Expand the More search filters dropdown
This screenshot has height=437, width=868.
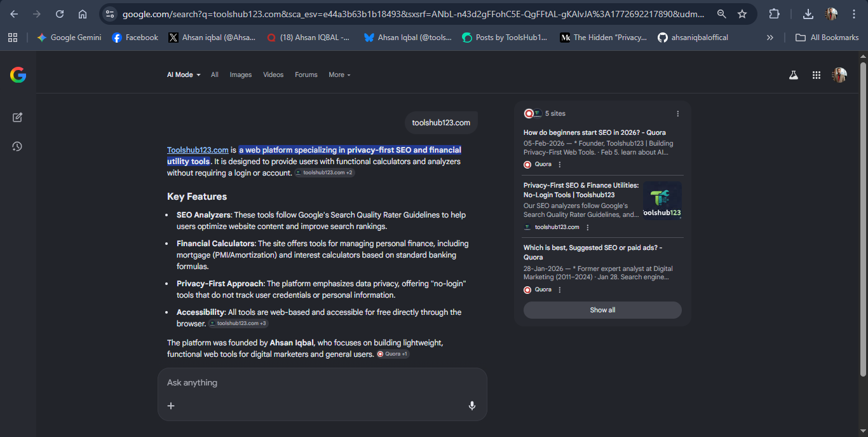(339, 74)
